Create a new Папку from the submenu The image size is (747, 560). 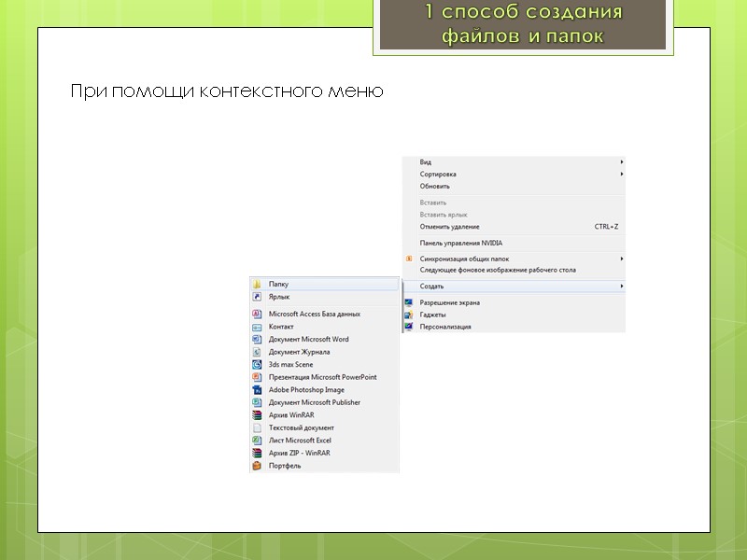pos(324,285)
